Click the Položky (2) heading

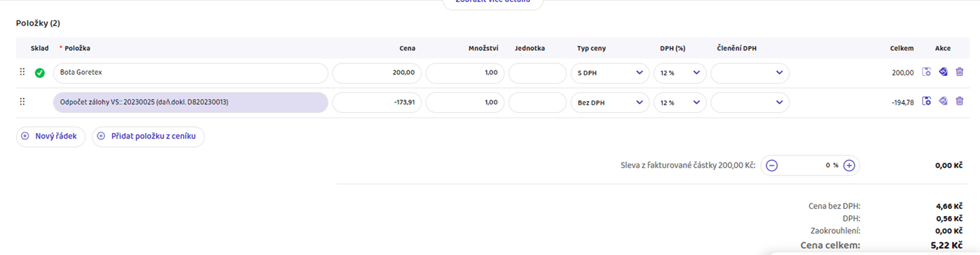(x=38, y=24)
